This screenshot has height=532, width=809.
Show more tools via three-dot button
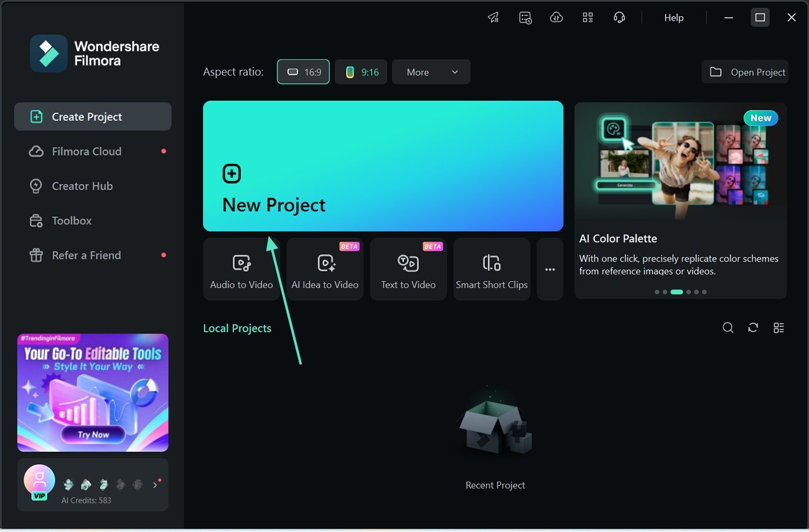pos(550,269)
